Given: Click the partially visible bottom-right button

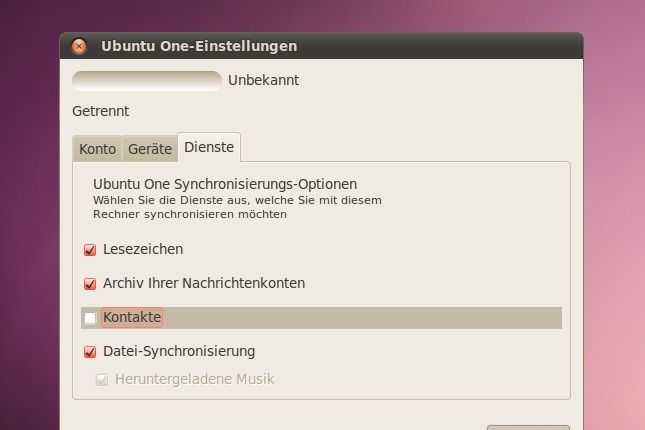Looking at the screenshot, I should tap(527, 426).
